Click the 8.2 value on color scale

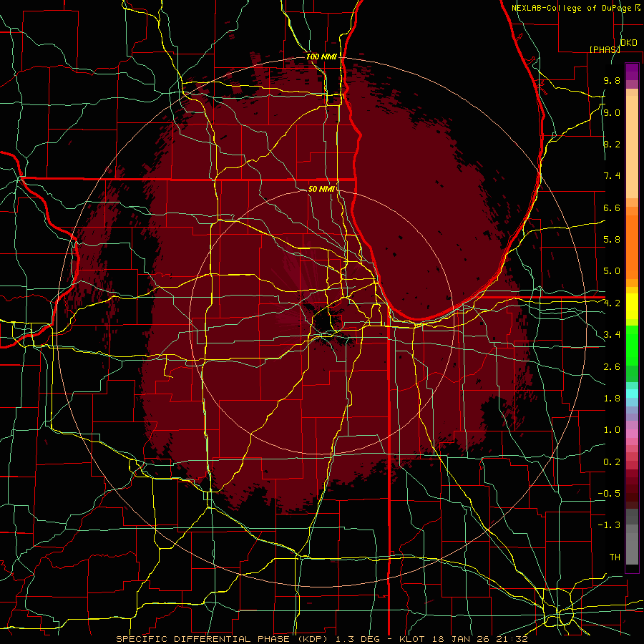pos(612,144)
